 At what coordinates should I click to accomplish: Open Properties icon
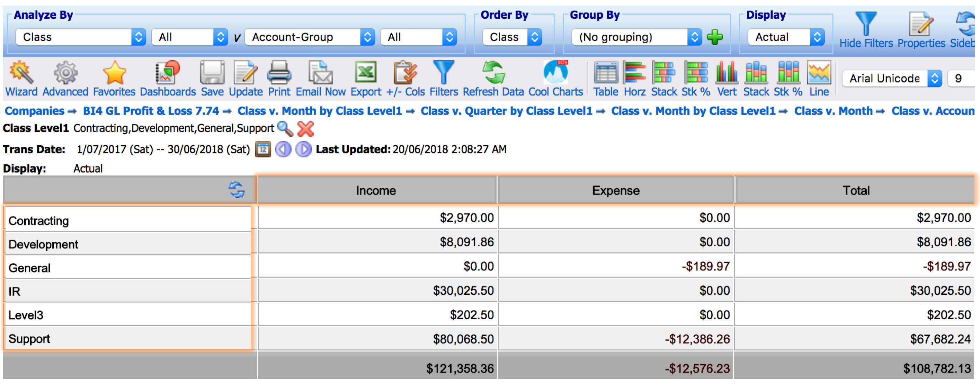click(x=921, y=30)
